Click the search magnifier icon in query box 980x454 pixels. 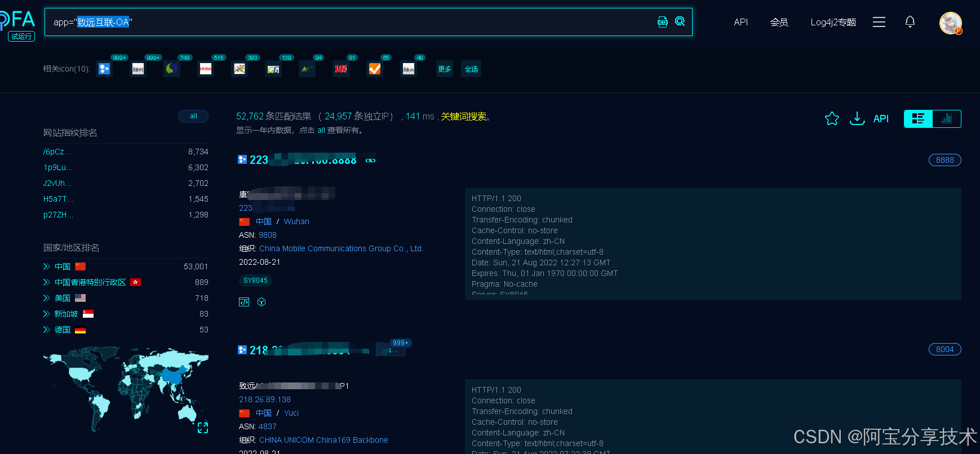680,21
